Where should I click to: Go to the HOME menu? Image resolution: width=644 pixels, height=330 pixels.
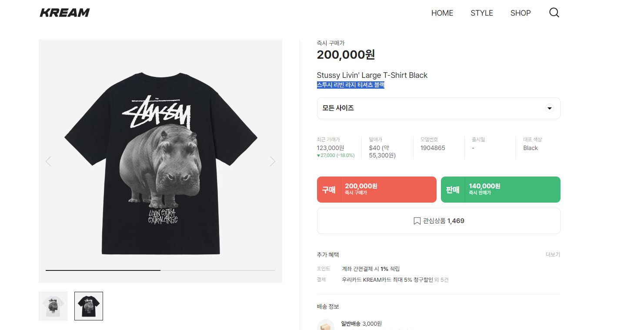(x=442, y=13)
